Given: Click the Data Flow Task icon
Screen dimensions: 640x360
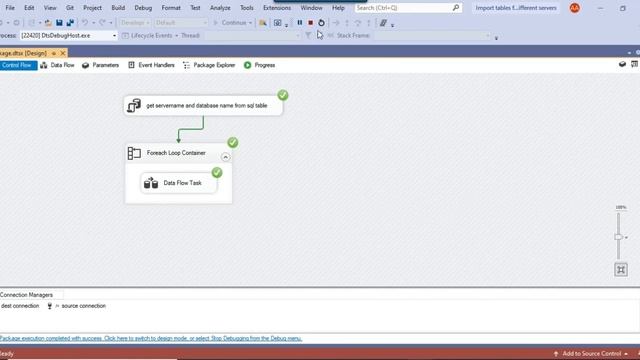Looking at the screenshot, I should click(x=151, y=183).
